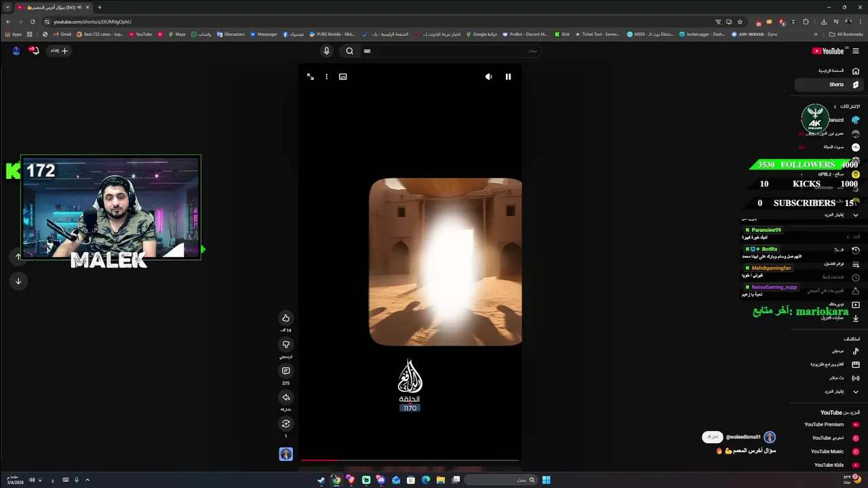Open the Gmail bookmark

tap(62, 34)
